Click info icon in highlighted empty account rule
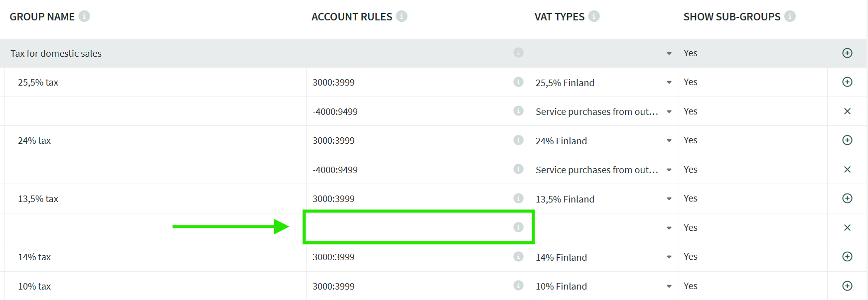 (518, 227)
